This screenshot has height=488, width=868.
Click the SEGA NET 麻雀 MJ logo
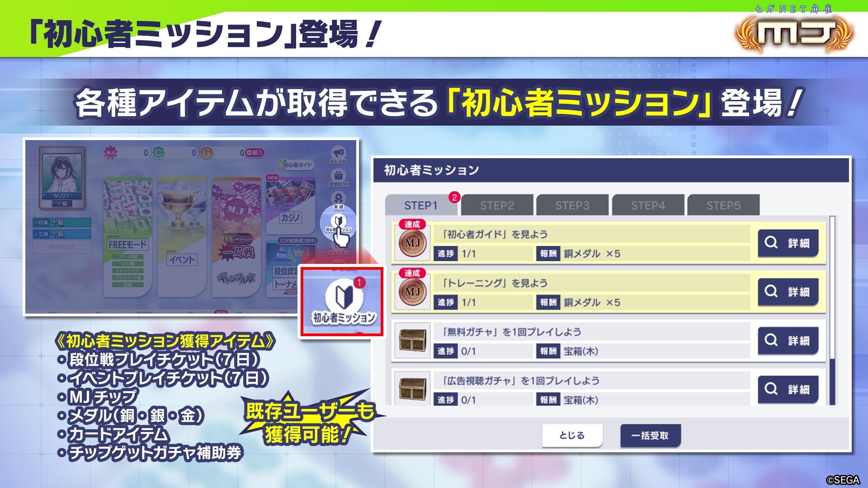tap(794, 29)
